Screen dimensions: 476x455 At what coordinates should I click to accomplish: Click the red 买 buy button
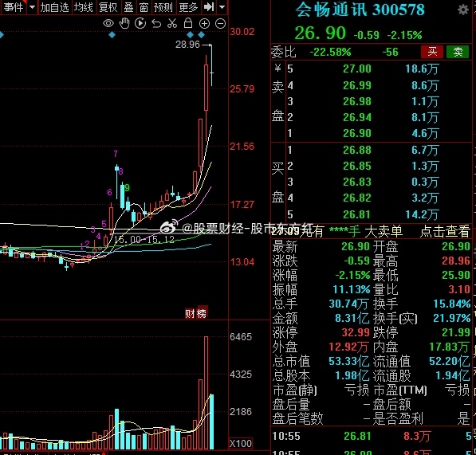432,52
